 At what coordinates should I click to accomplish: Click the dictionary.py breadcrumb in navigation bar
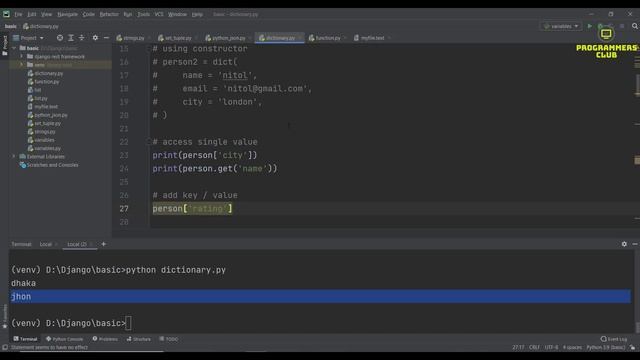point(41,26)
